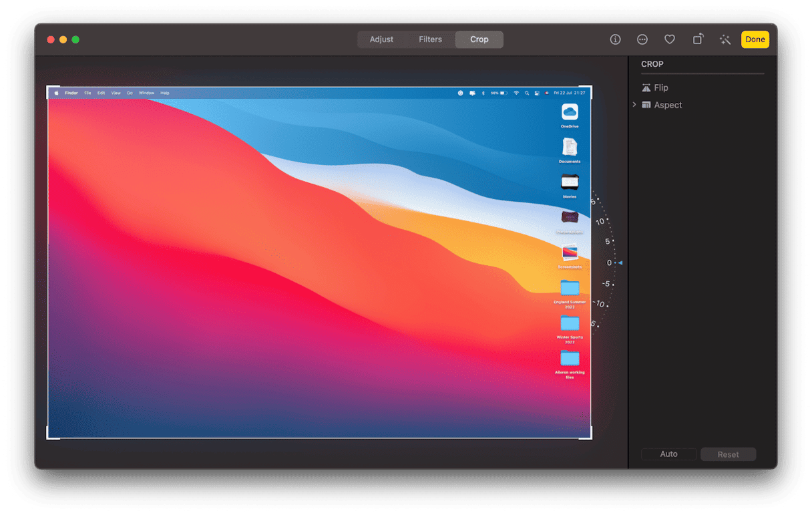This screenshot has width=812, height=515.
Task: Open the more options menu
Action: [642, 39]
